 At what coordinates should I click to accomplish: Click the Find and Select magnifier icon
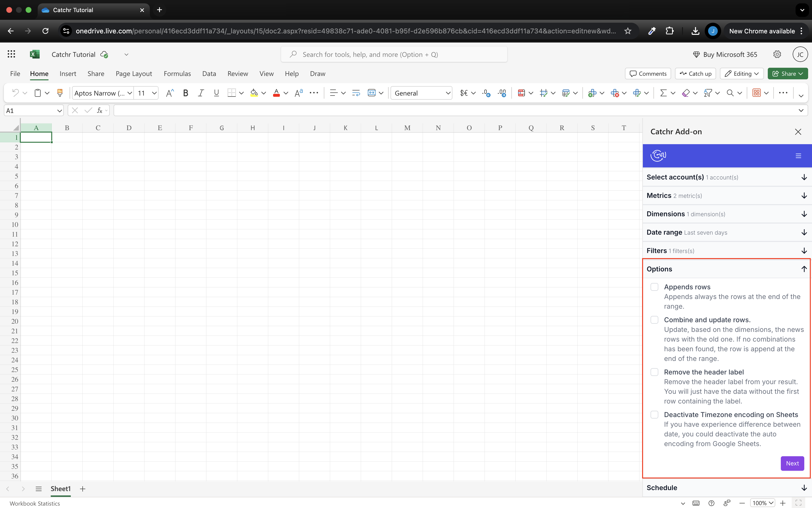(730, 93)
